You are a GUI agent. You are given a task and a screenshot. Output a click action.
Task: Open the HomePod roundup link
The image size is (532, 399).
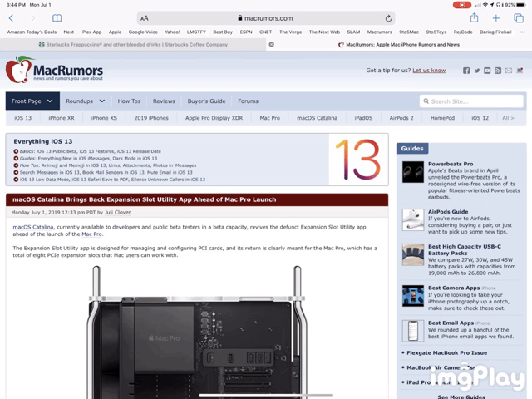[442, 118]
